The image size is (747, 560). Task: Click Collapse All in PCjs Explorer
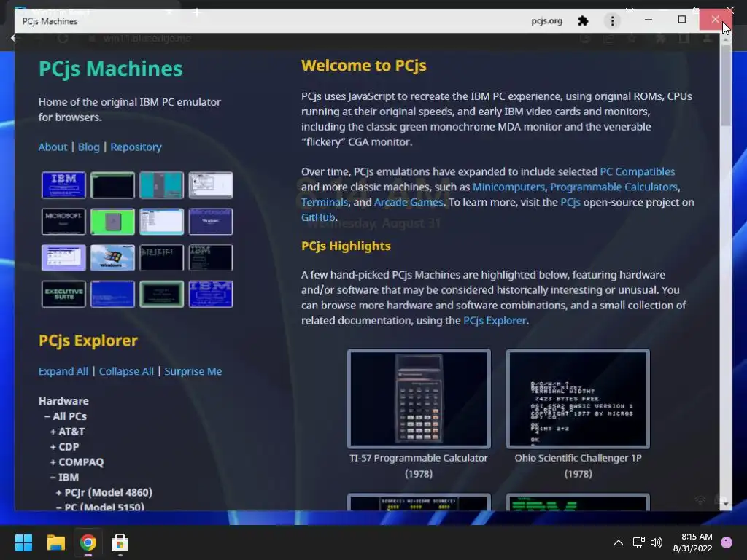click(x=126, y=371)
